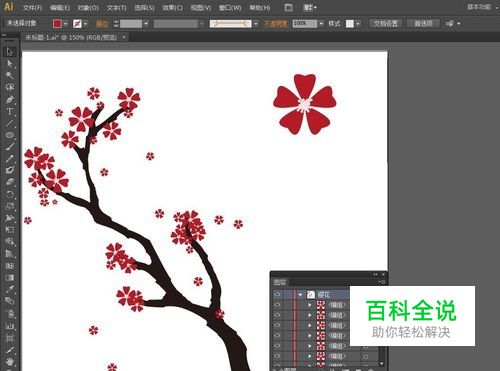The image size is (500, 371).
Task: Toggle visibility of first <编组> sublayer
Action: [277, 305]
